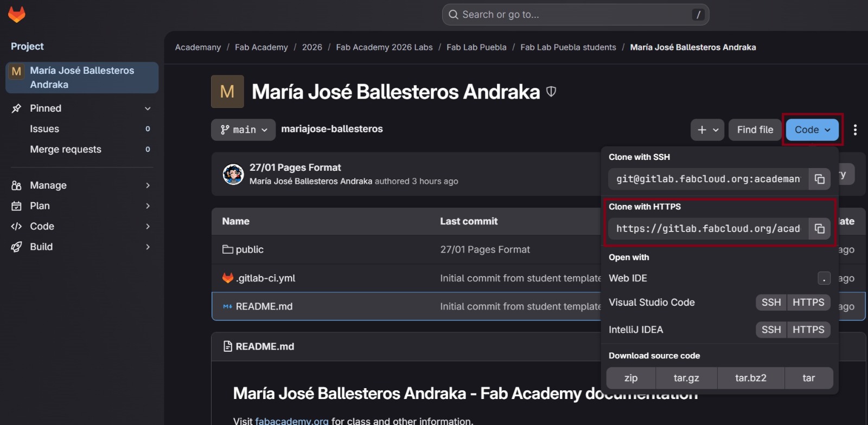Open the fabacademy.org link
The image size is (868, 425).
[x=292, y=421]
